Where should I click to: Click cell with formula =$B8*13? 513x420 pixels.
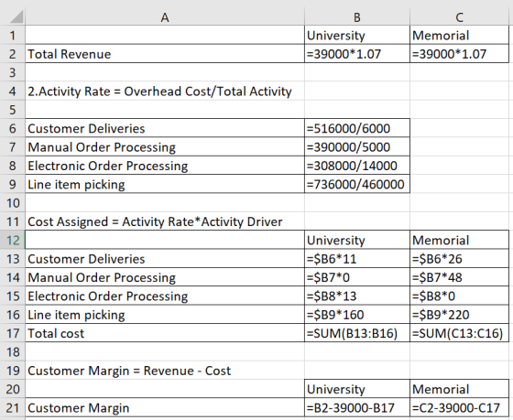pyautogui.click(x=357, y=296)
